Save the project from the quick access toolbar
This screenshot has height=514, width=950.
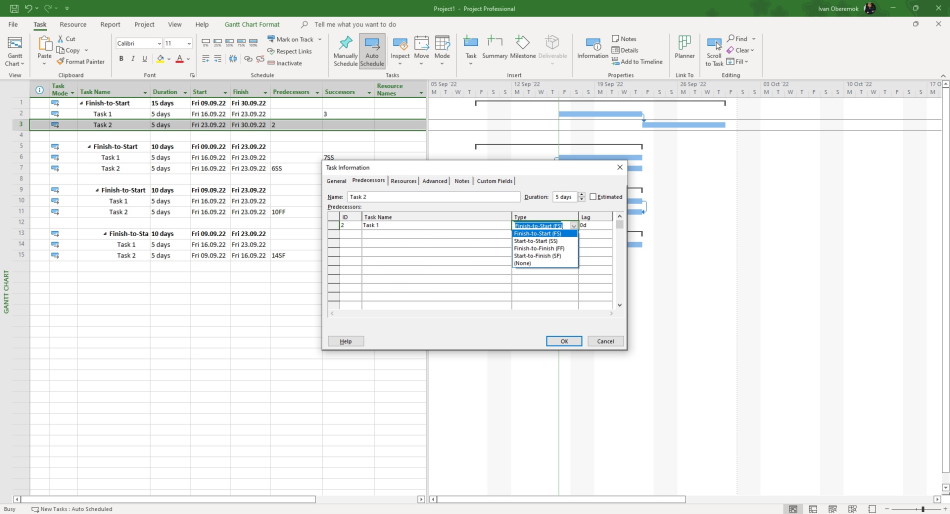tap(14, 8)
